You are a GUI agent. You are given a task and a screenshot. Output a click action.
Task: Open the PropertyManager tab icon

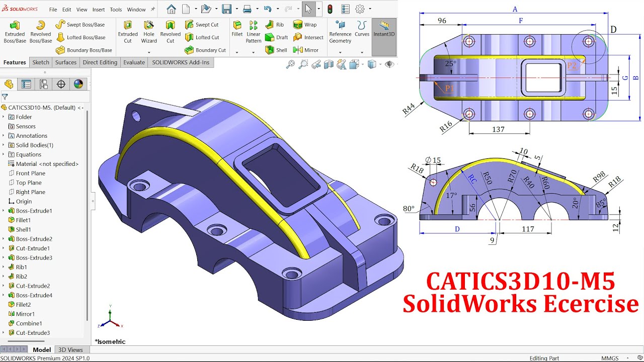[26, 84]
